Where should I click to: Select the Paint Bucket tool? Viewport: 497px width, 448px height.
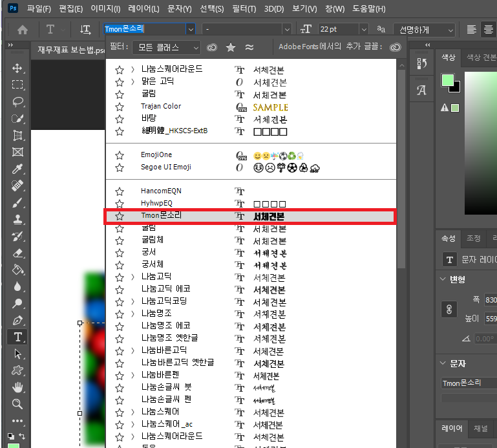pos(17,270)
